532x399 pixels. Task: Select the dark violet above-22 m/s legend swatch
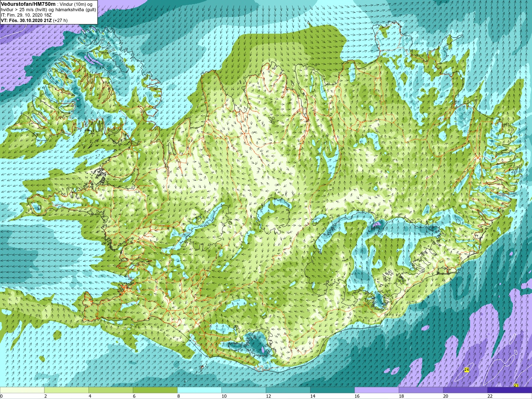(x=510, y=390)
